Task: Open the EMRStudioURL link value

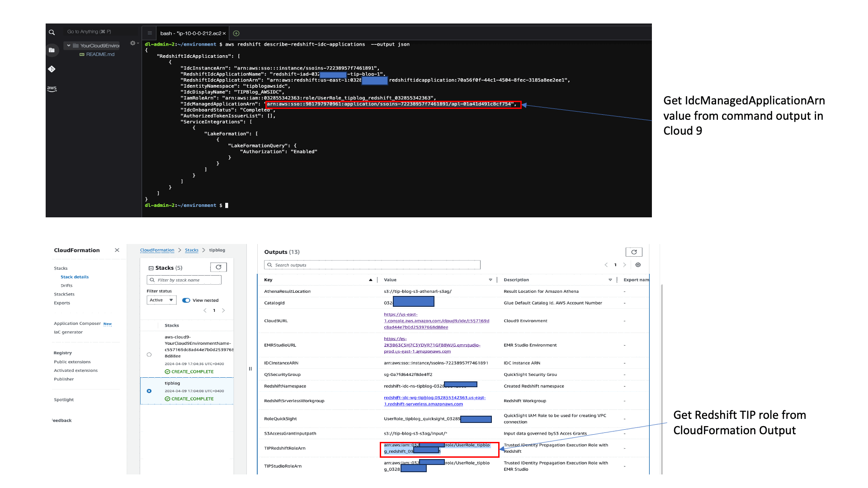Action: point(432,345)
